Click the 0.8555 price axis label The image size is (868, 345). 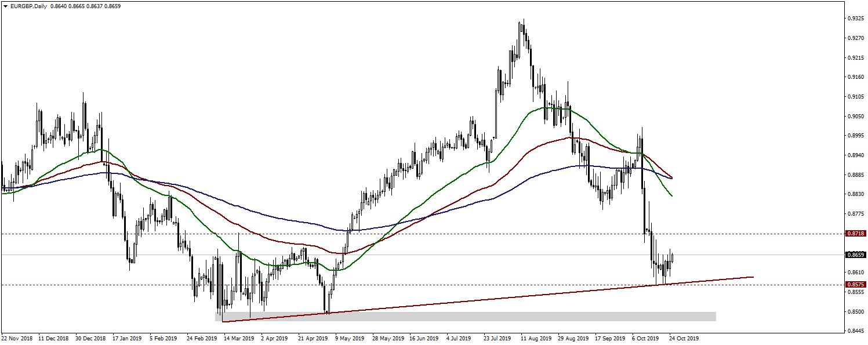tap(855, 292)
